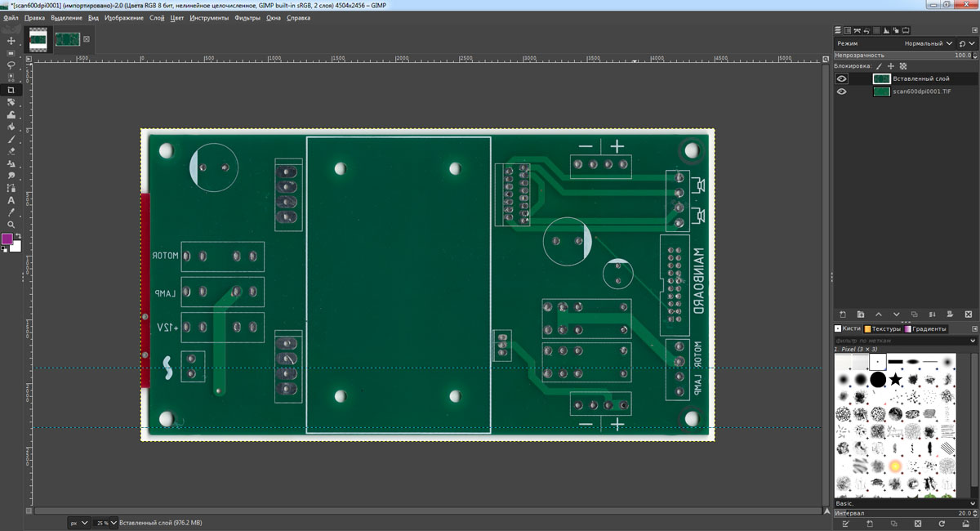
Task: Pick the Zoom magnifier tool
Action: pos(11,224)
